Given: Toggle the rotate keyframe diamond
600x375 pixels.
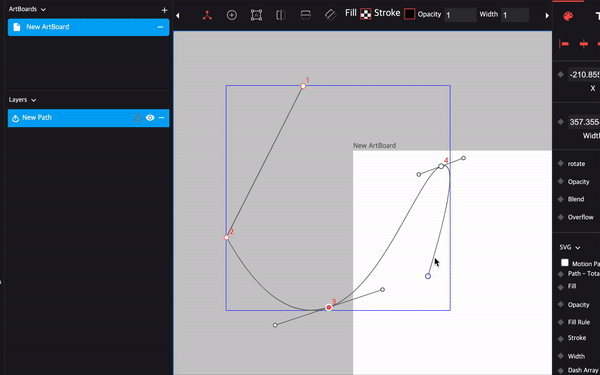Looking at the screenshot, I should pyautogui.click(x=561, y=163).
